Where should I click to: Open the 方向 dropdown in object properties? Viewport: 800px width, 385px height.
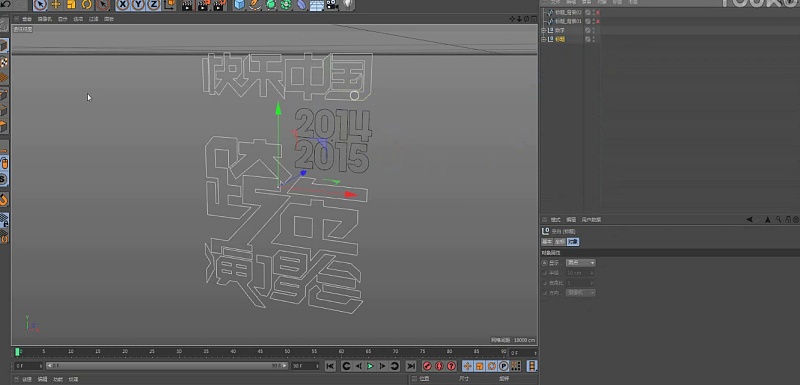pos(581,293)
